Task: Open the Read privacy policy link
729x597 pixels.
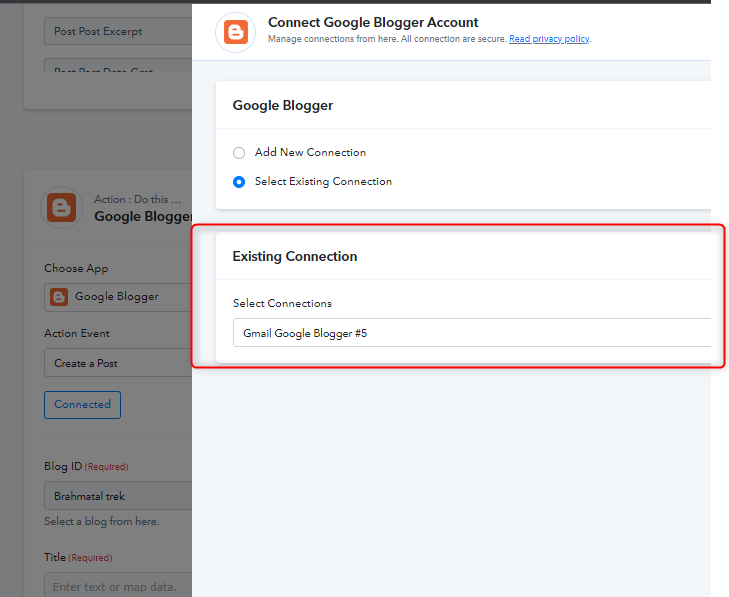Action: (549, 39)
